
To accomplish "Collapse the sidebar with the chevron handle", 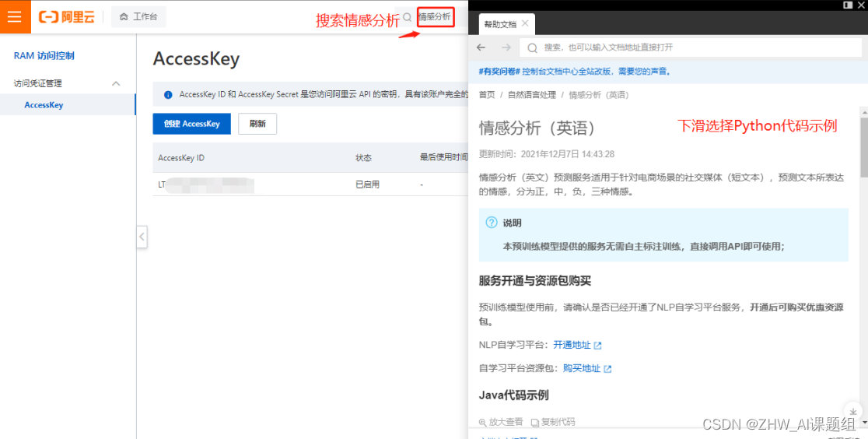I will 142,237.
